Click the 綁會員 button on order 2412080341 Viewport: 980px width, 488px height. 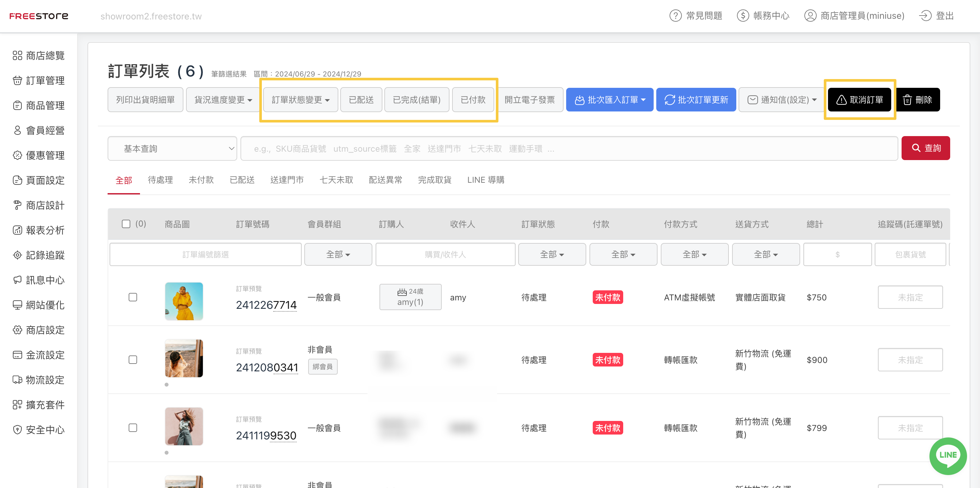click(322, 367)
